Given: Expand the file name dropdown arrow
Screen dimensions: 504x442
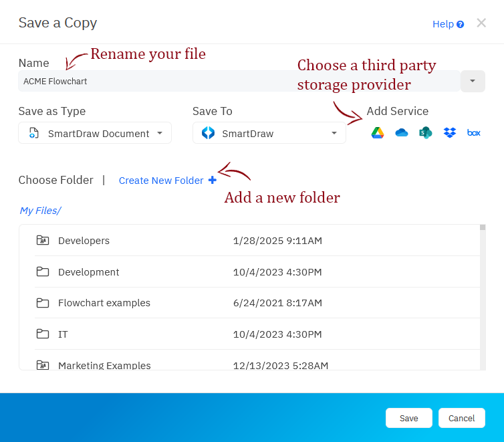Looking at the screenshot, I should tap(473, 81).
